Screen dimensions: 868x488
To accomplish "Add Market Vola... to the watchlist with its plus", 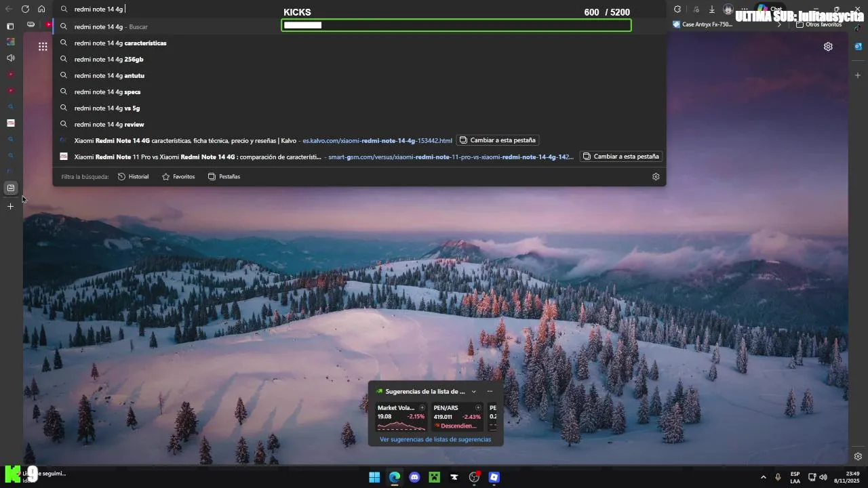I will tap(422, 407).
